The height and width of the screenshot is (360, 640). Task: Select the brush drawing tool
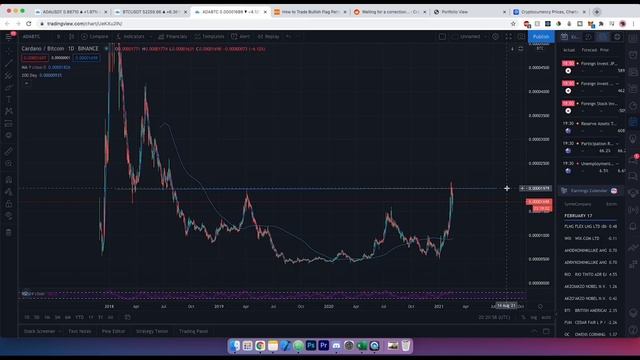tap(9, 88)
